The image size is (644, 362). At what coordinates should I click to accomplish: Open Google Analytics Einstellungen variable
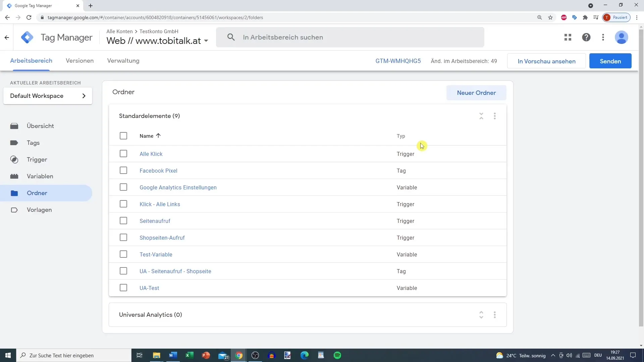(178, 187)
